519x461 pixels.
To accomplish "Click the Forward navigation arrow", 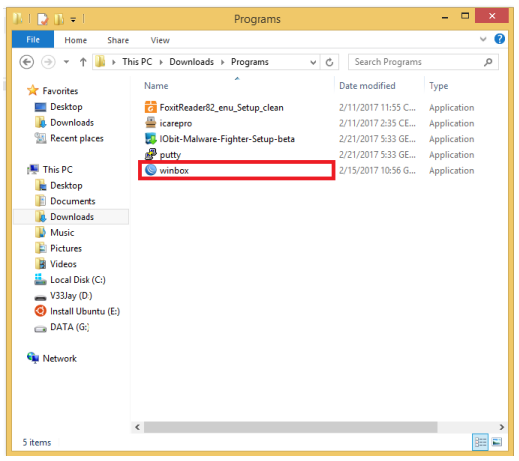I will (48, 62).
